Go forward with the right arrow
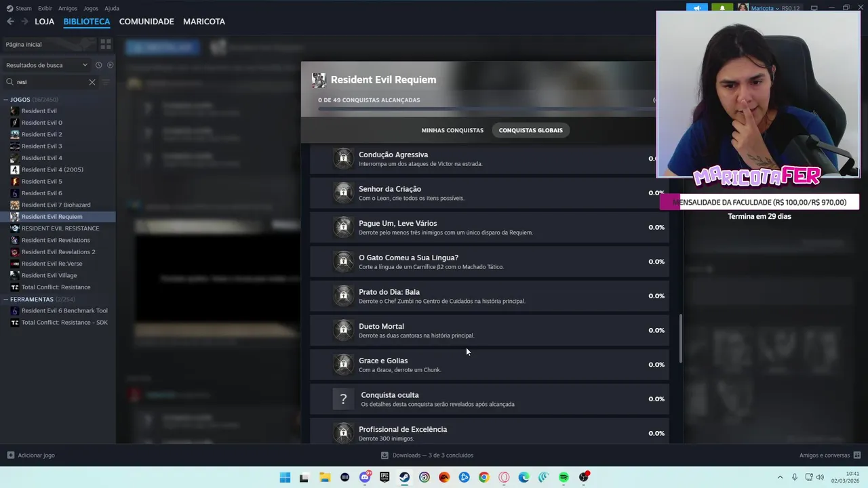This screenshot has height=488, width=868. pyautogui.click(x=24, y=22)
